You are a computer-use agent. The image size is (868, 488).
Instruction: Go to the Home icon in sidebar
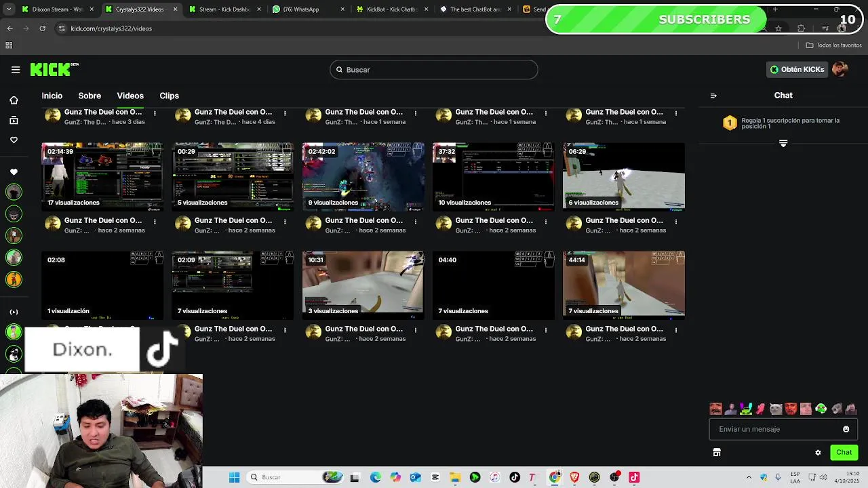coord(14,100)
